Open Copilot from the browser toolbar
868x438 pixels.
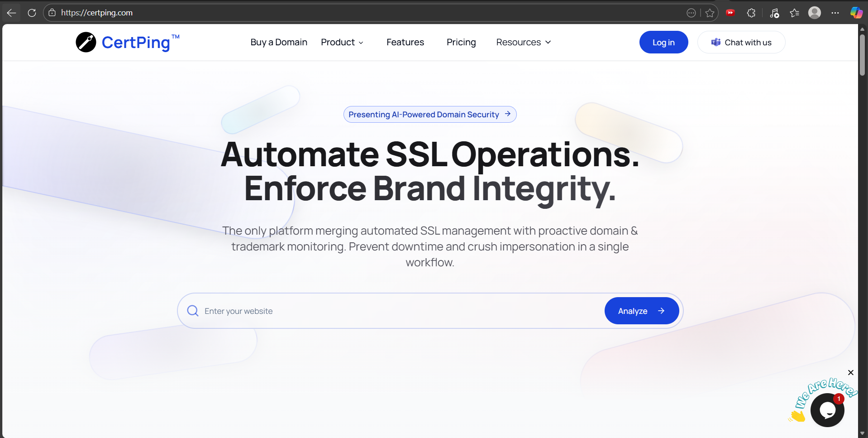pyautogui.click(x=857, y=12)
